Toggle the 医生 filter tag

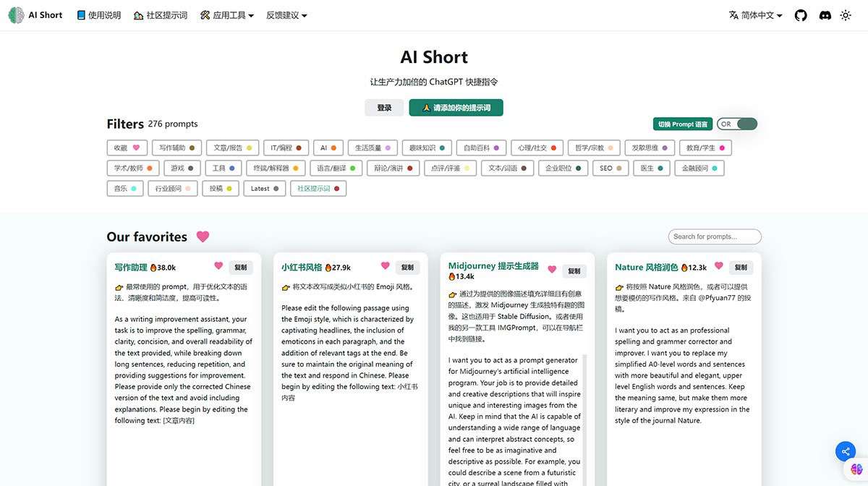point(651,168)
